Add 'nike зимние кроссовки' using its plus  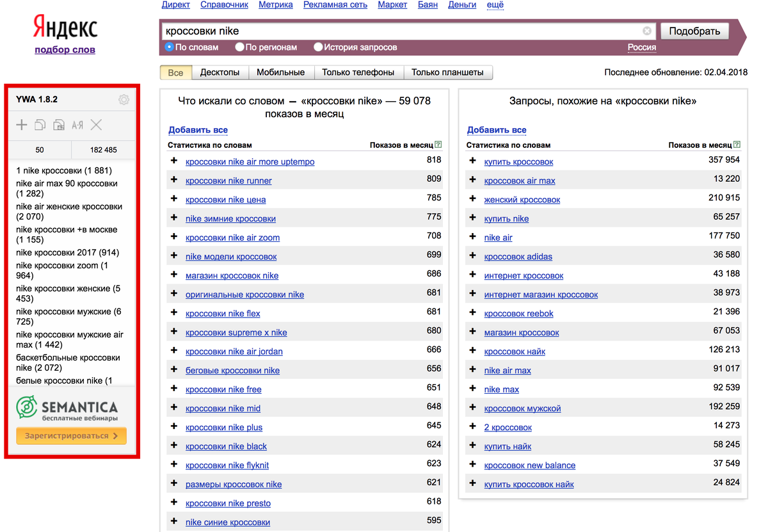click(x=173, y=218)
